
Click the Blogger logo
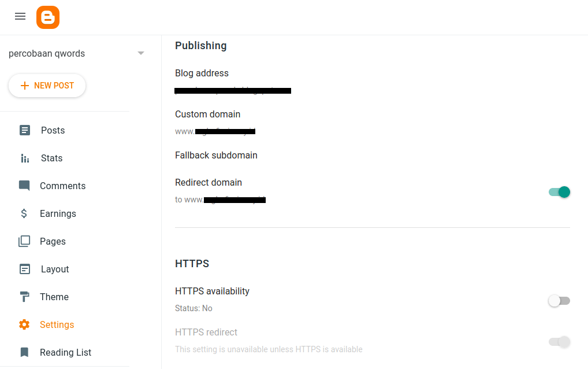click(48, 17)
